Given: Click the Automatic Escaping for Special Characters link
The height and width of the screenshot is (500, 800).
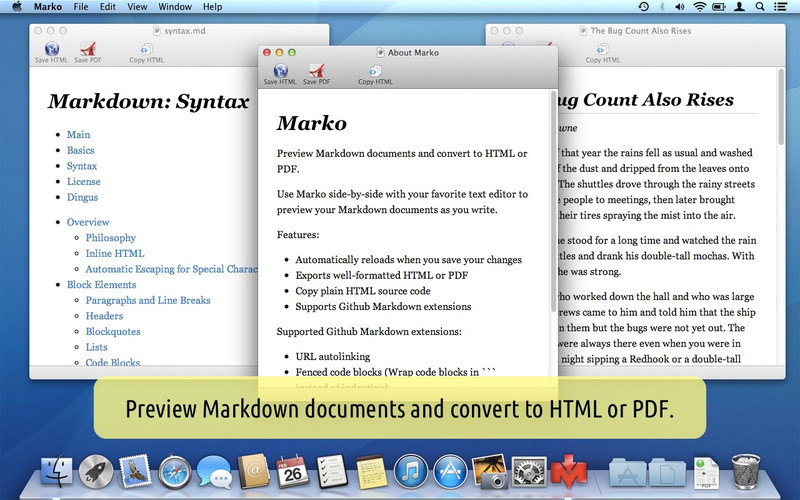Looking at the screenshot, I should [x=171, y=269].
